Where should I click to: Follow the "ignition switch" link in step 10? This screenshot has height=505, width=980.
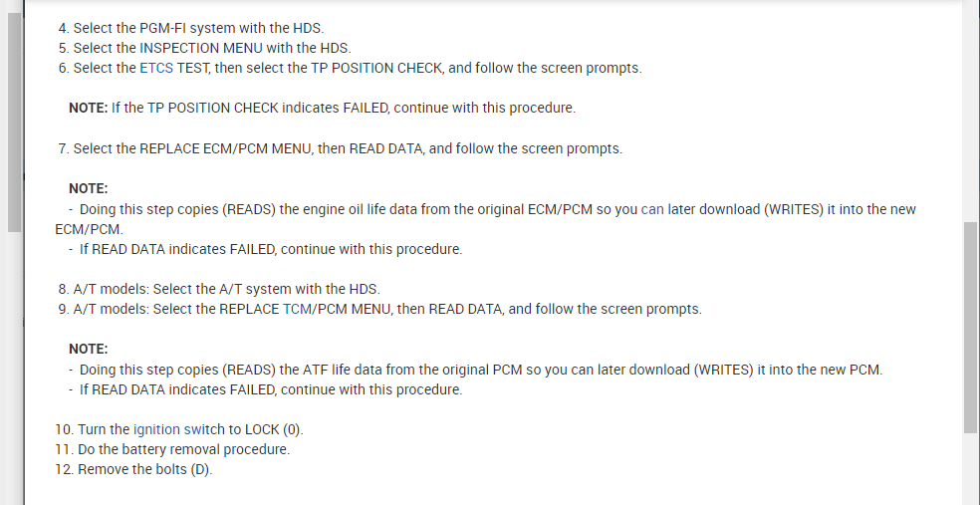click(170, 429)
